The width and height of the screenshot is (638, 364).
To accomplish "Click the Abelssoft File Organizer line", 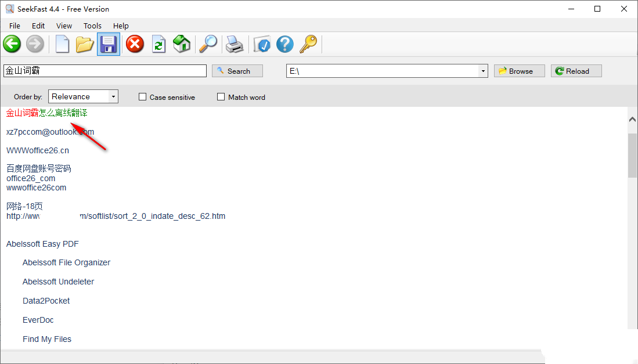I will click(66, 263).
